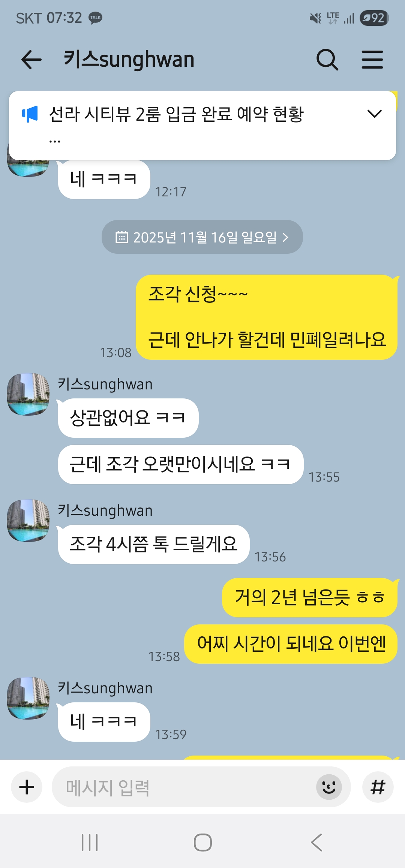The height and width of the screenshot is (868, 405).
Task: Tap the 키스sunghwan name above 네 ㅋㅋㅋ 13:59
Action: pyautogui.click(x=105, y=688)
